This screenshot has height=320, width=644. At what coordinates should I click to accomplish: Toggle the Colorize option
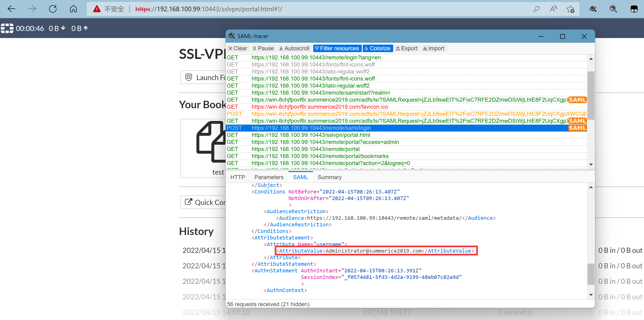(377, 48)
